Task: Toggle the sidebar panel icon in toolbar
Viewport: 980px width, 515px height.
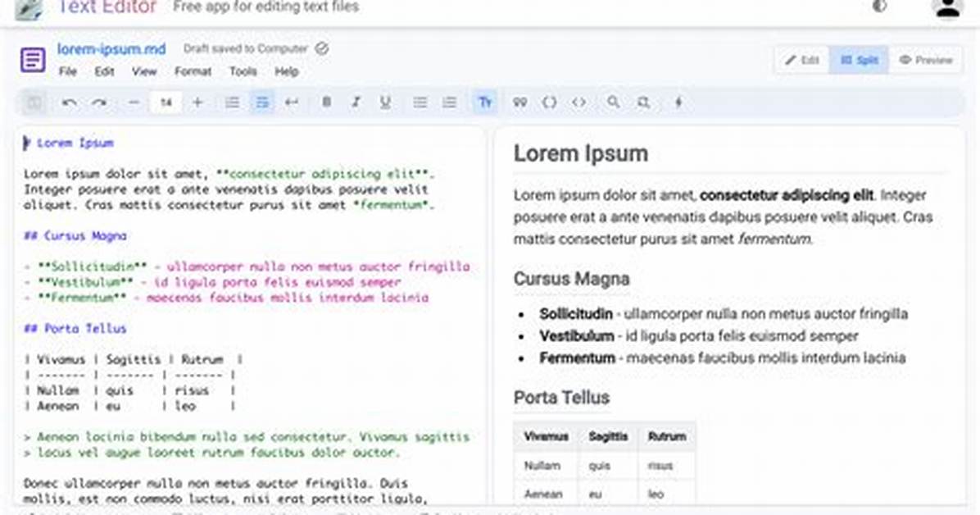Action: click(34, 103)
